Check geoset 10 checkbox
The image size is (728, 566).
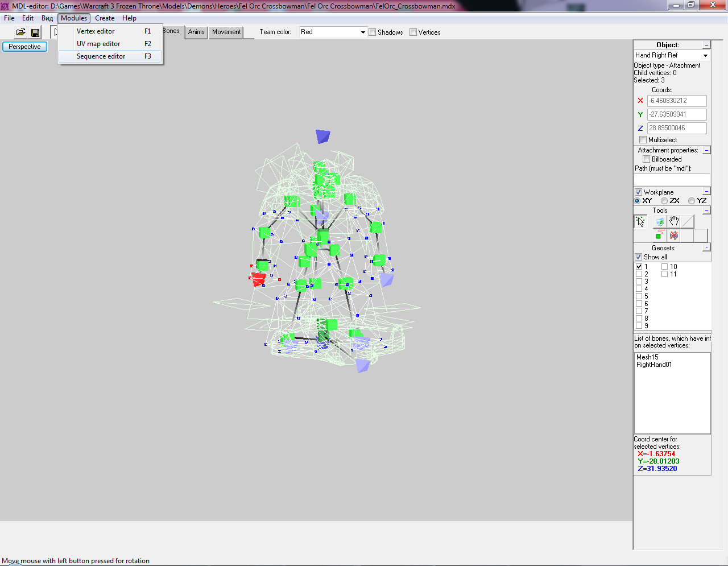(x=664, y=267)
